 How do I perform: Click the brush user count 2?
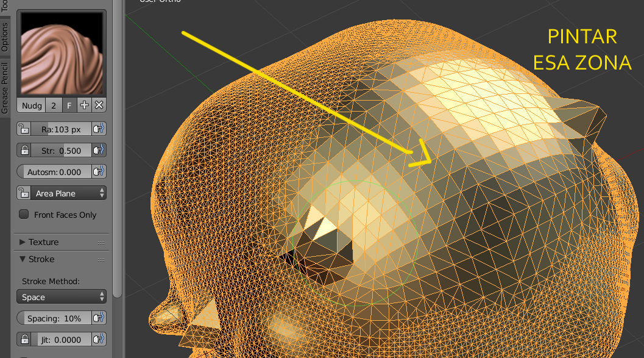pos(54,106)
